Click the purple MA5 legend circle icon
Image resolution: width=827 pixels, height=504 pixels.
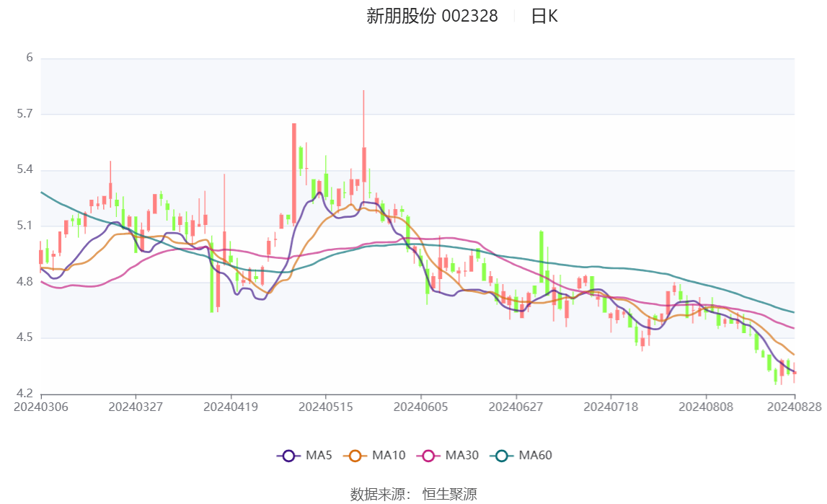(288, 455)
